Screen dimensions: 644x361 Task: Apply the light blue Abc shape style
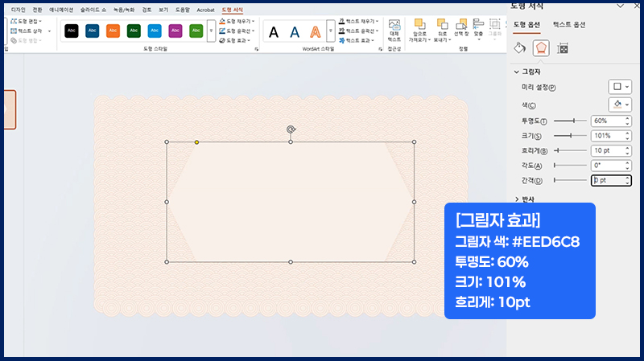155,31
